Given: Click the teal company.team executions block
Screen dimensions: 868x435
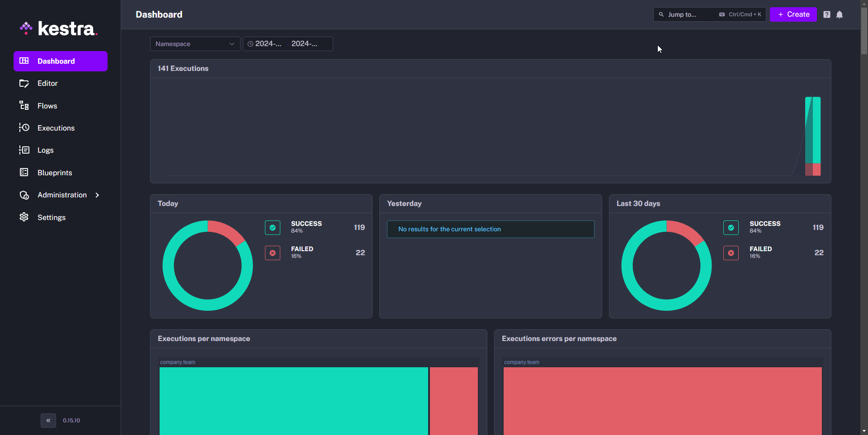Looking at the screenshot, I should tap(293, 401).
